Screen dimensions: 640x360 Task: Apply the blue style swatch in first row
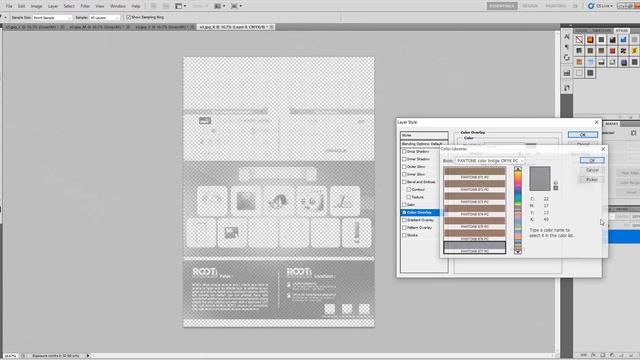coord(623,40)
